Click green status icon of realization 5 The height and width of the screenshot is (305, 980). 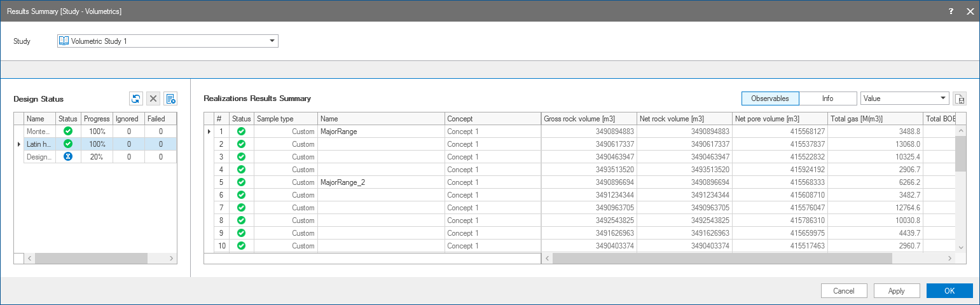[x=241, y=182]
